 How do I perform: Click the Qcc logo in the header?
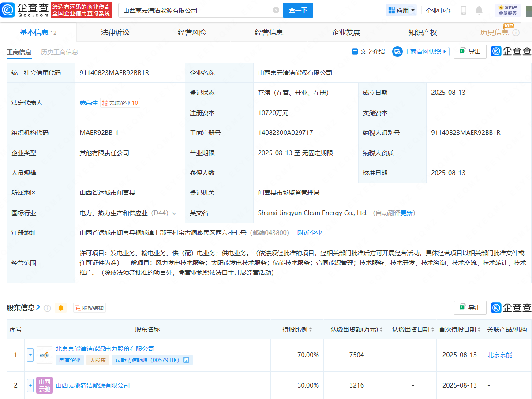coord(24,10)
